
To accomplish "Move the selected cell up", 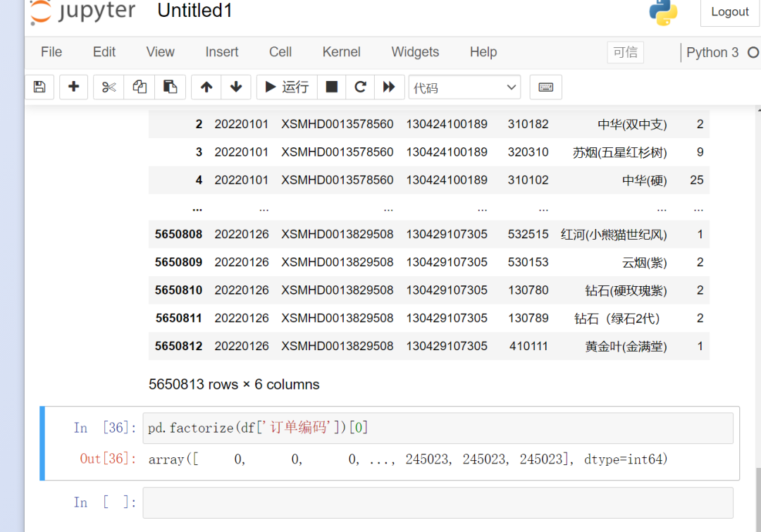I will tap(204, 87).
